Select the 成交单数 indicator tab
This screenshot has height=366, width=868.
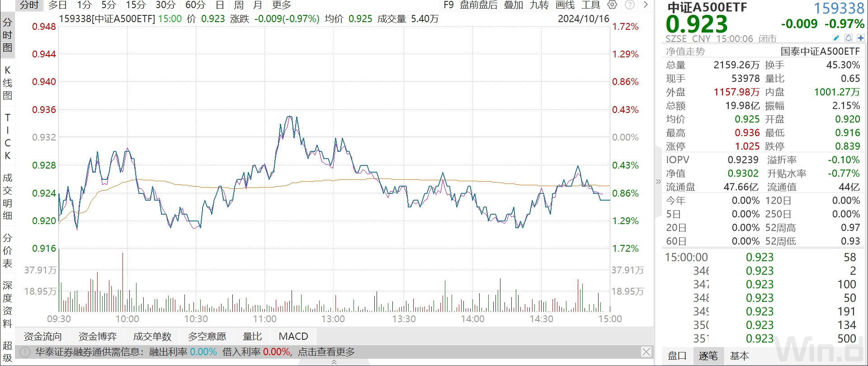pyautogui.click(x=152, y=336)
